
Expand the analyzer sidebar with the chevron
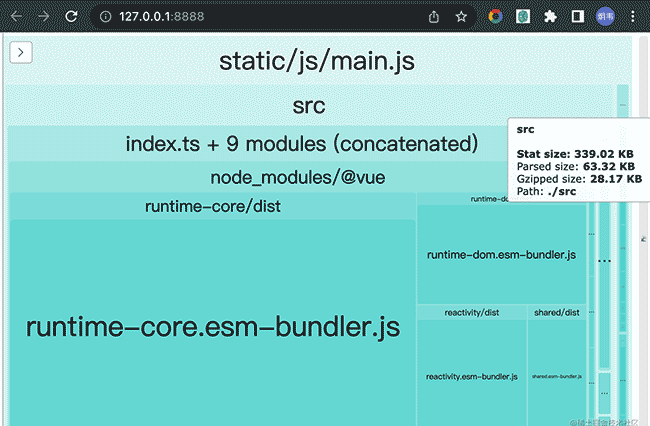point(21,52)
